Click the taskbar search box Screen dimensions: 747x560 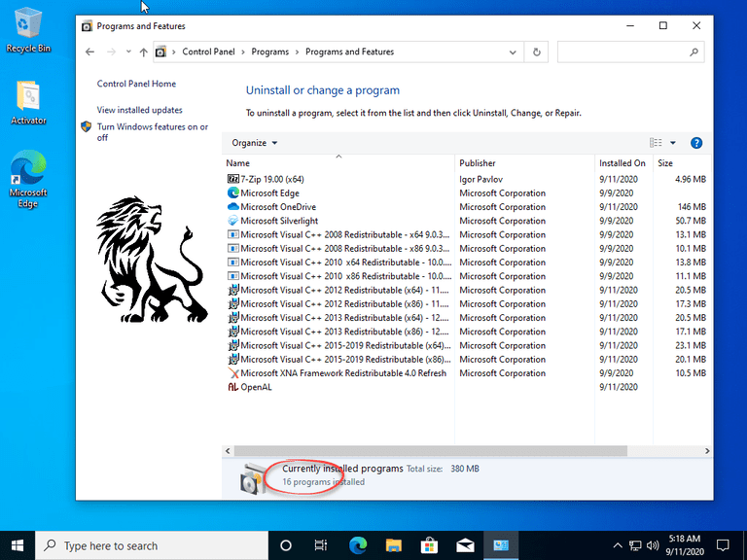pos(152,545)
